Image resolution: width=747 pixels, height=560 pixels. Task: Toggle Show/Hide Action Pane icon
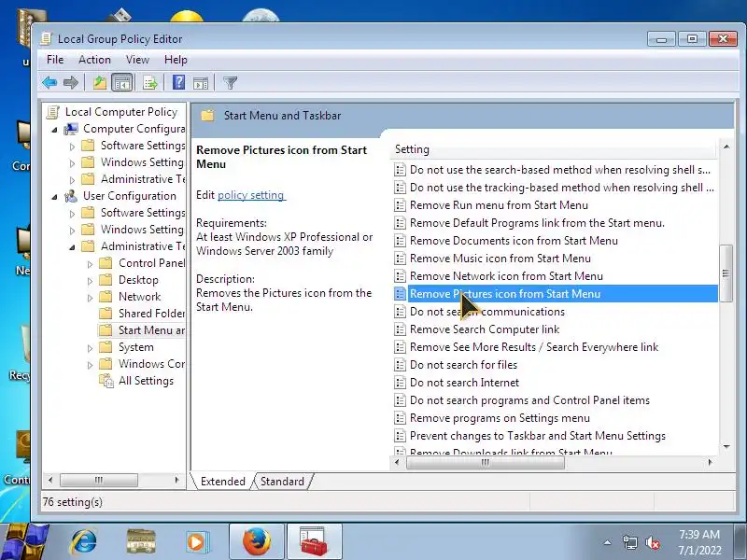[x=201, y=83]
